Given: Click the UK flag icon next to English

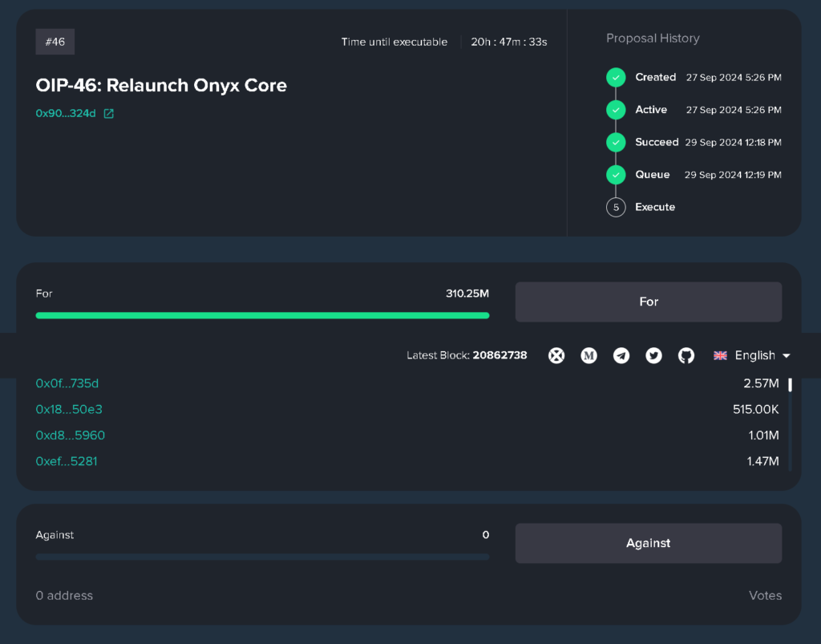Looking at the screenshot, I should click(x=720, y=355).
